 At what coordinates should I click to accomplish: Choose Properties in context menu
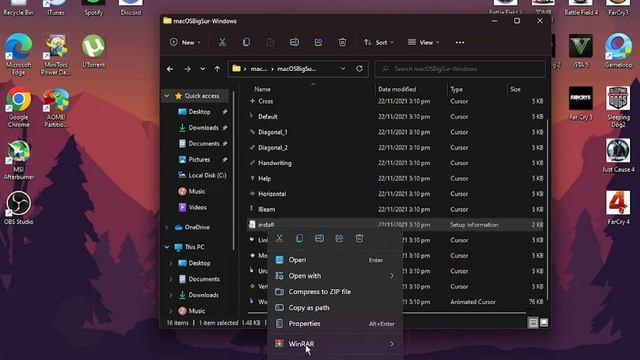[335, 324]
